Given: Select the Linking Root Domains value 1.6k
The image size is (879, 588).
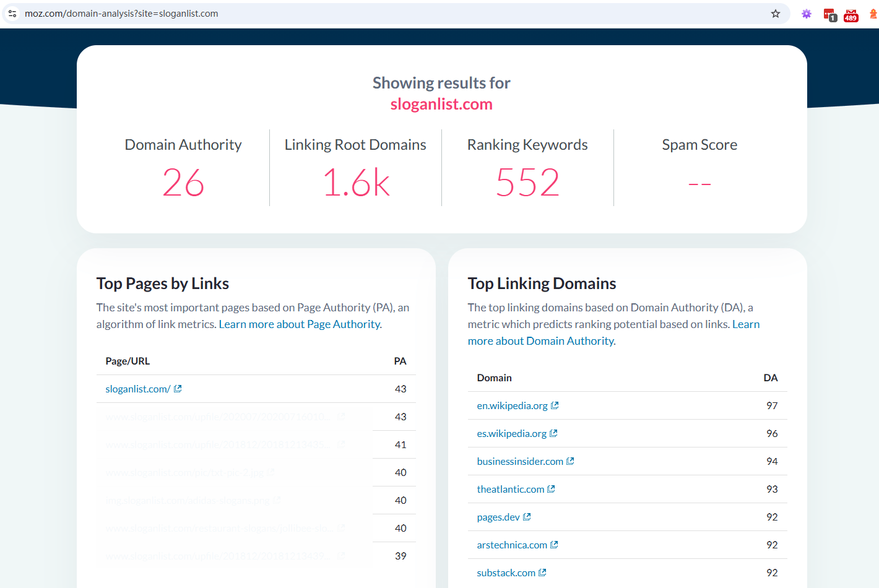Looking at the screenshot, I should tap(356, 183).
